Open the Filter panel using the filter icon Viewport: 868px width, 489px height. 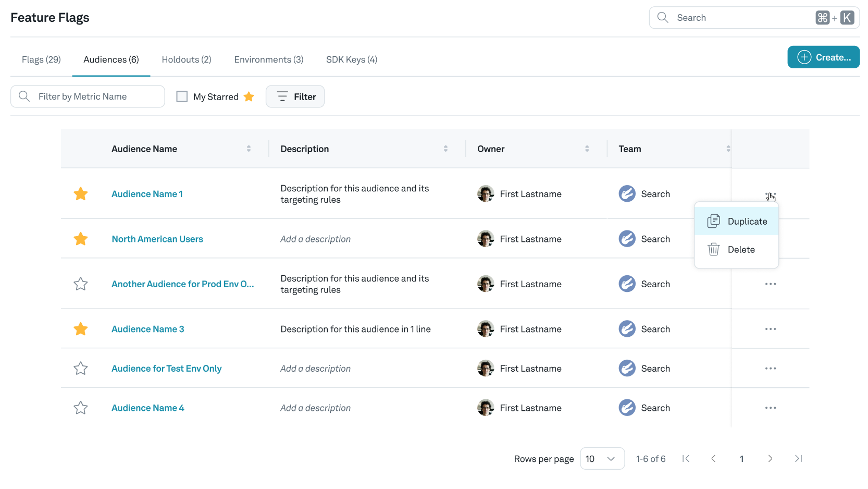(282, 96)
